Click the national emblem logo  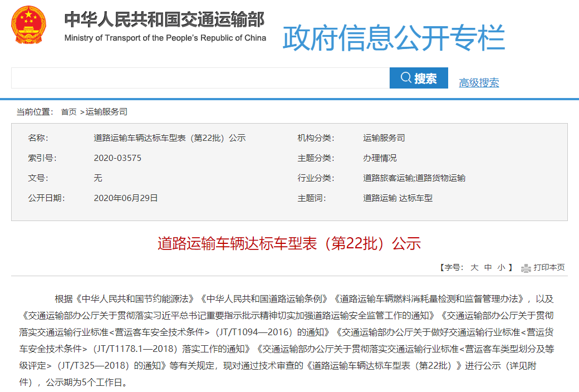click(x=28, y=24)
